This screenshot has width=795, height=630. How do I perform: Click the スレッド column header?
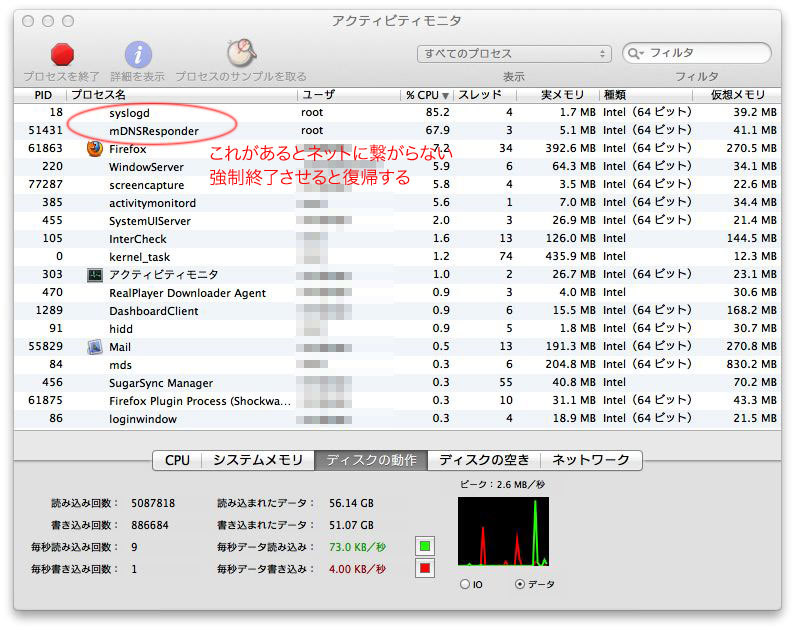coord(485,95)
